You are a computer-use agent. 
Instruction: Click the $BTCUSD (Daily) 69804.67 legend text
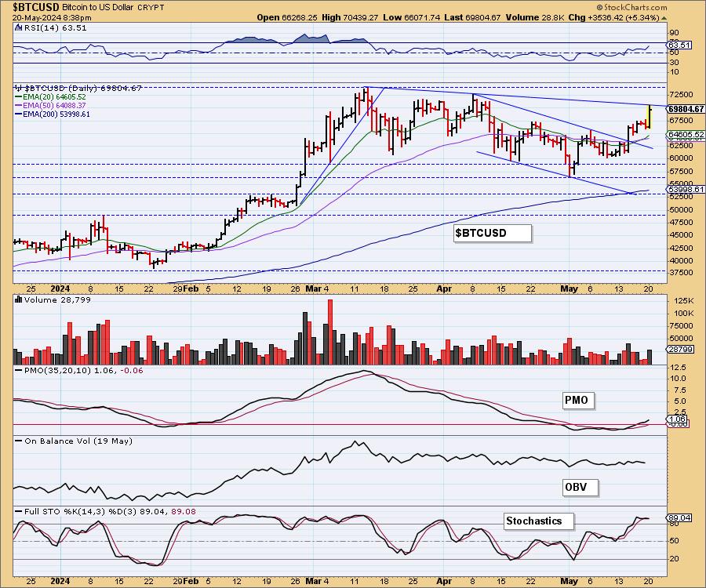(x=83, y=88)
